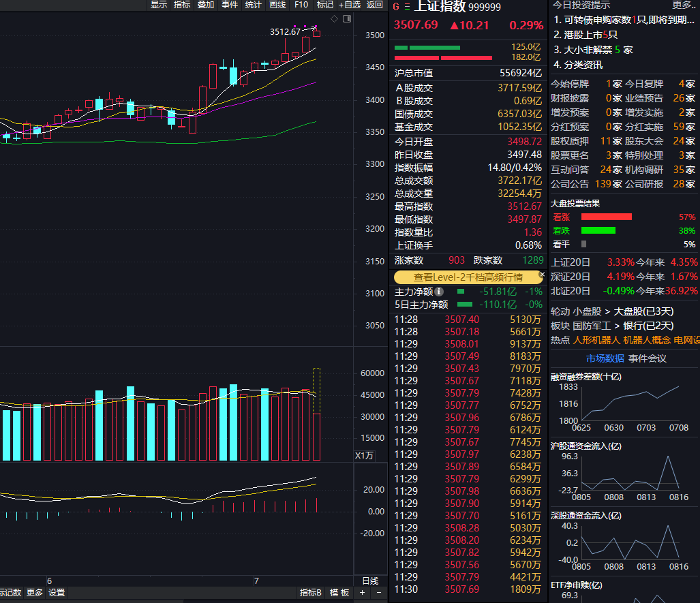The image size is (700, 603).
Task: Zoom in the chart with the plus button
Action: pos(363,593)
